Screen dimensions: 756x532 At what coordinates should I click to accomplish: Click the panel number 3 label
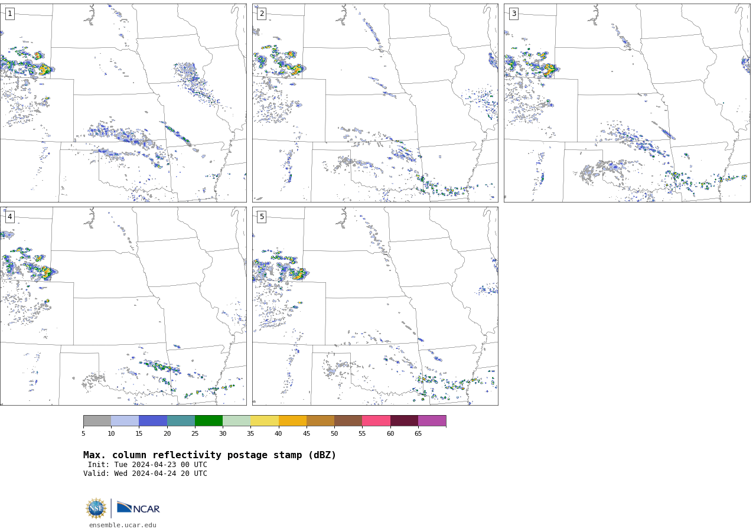[514, 14]
